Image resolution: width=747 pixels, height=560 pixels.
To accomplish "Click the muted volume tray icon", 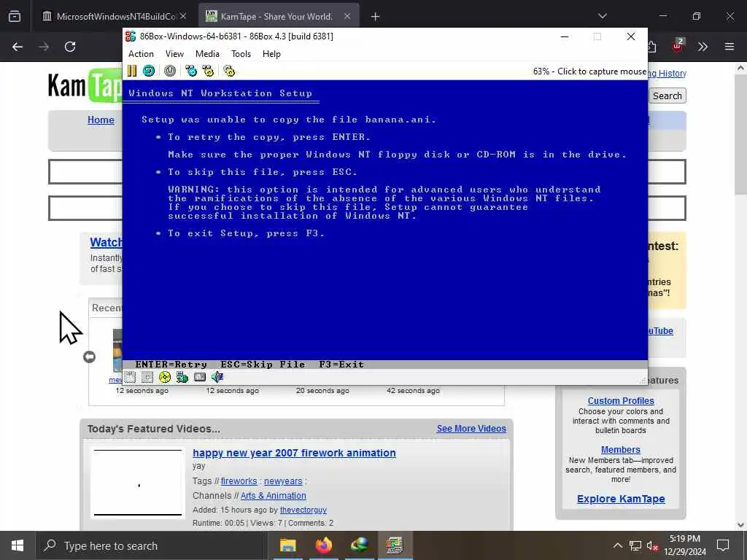I will point(653,545).
